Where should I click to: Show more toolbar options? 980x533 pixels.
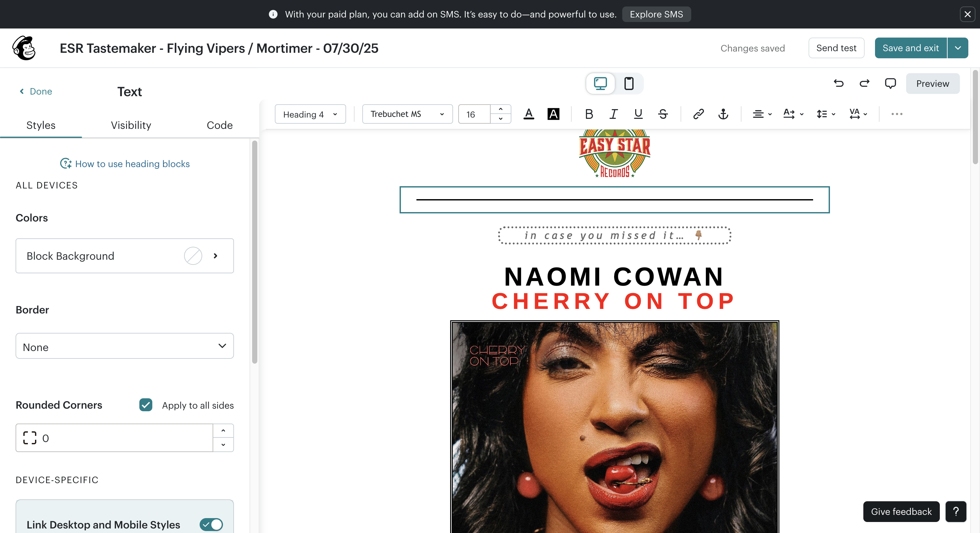pos(897,114)
